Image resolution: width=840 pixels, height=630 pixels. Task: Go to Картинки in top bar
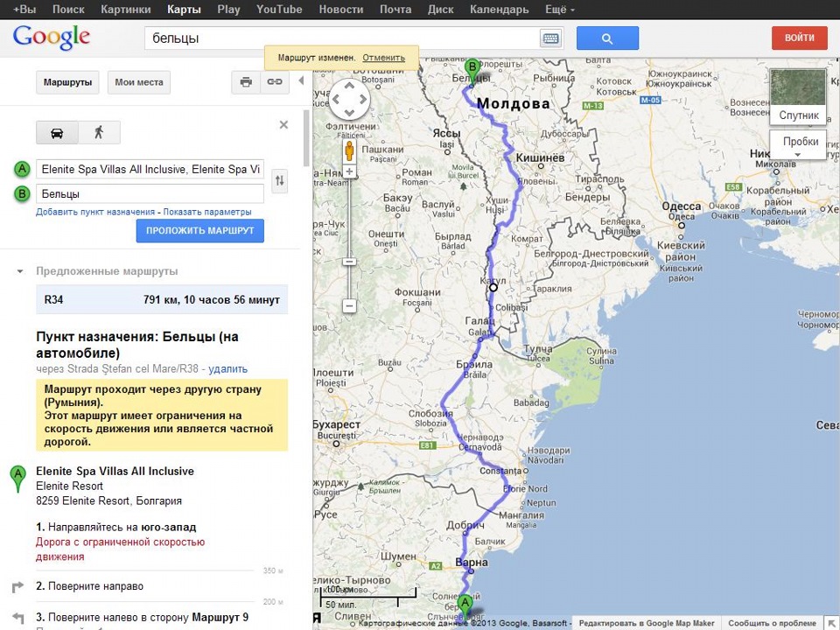point(126,10)
